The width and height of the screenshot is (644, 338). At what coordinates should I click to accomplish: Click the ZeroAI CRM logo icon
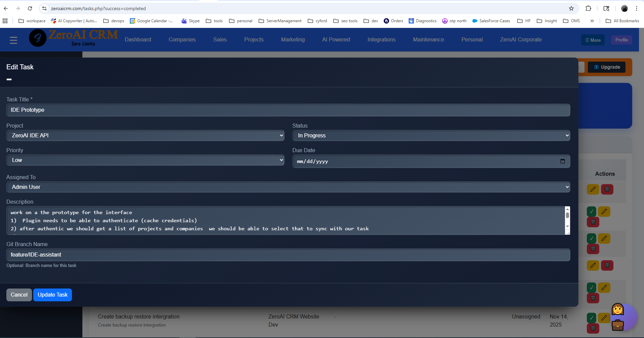[x=38, y=38]
